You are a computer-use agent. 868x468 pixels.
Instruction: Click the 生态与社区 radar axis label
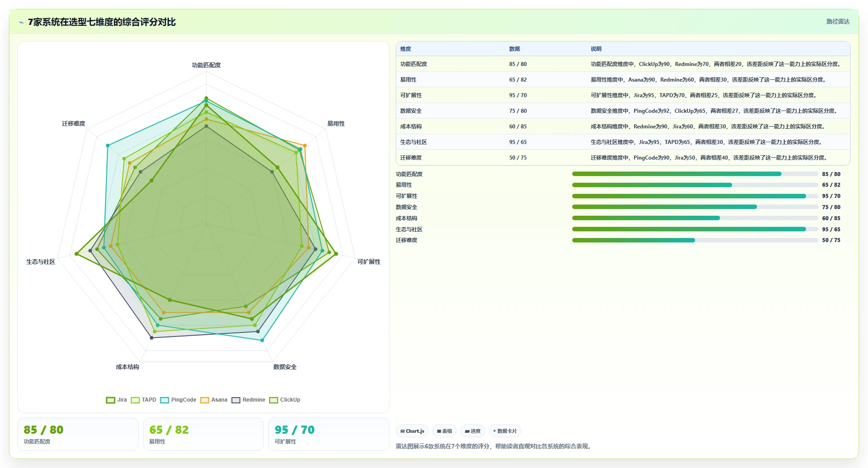coord(41,262)
